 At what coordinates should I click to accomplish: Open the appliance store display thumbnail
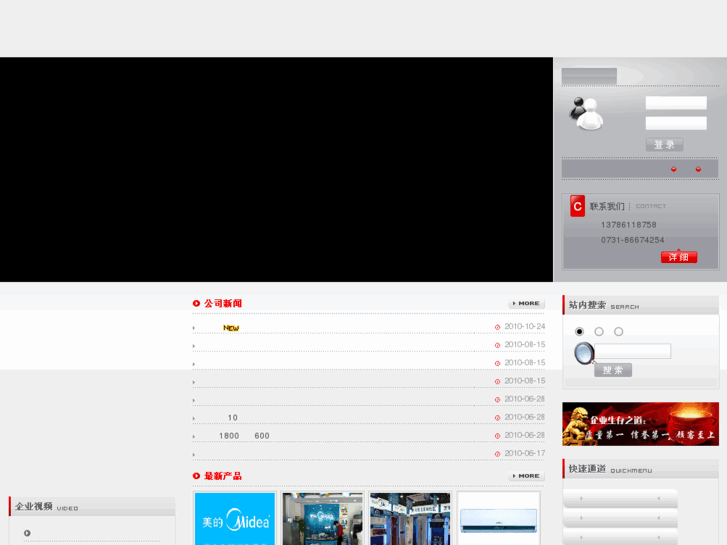coord(410,519)
